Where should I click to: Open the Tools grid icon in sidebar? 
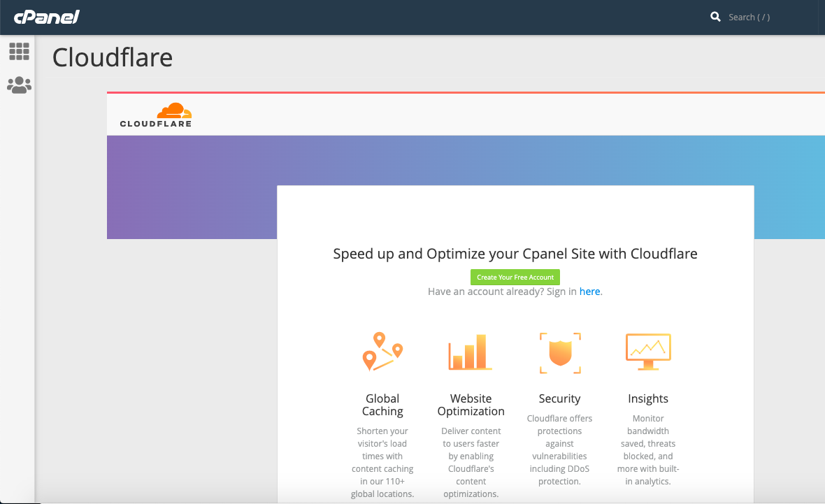tap(19, 51)
